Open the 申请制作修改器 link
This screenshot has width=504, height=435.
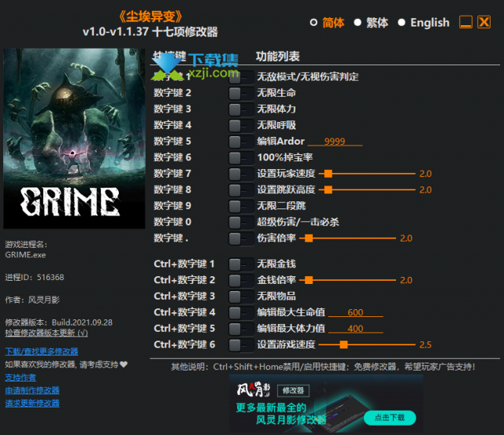32,391
